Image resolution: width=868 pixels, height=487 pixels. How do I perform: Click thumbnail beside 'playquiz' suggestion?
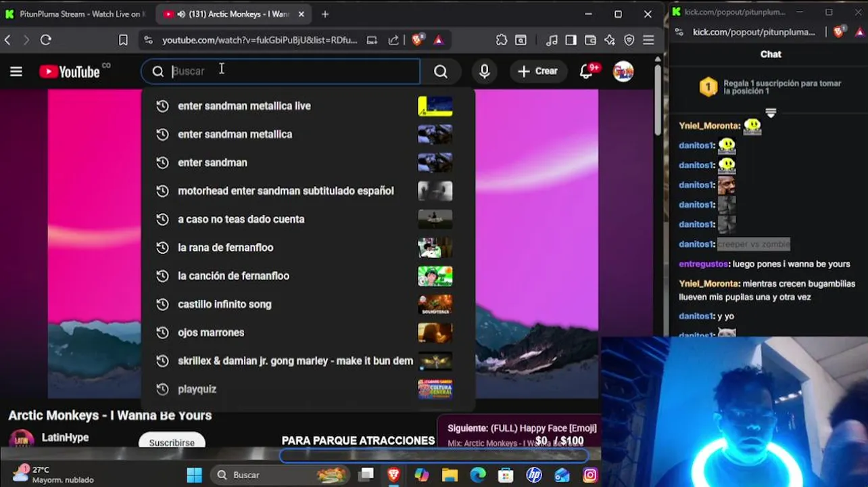435,390
